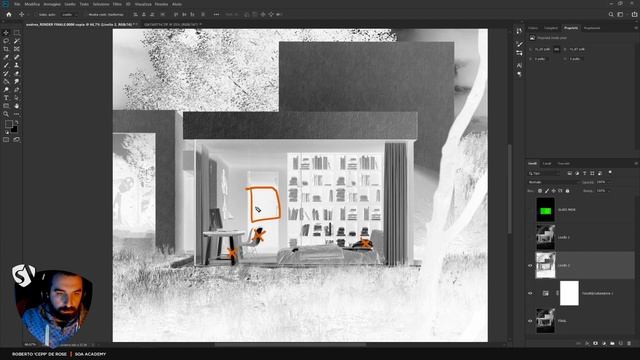Select the Magic Wand selection tool
The image size is (640, 360).
coord(17,41)
